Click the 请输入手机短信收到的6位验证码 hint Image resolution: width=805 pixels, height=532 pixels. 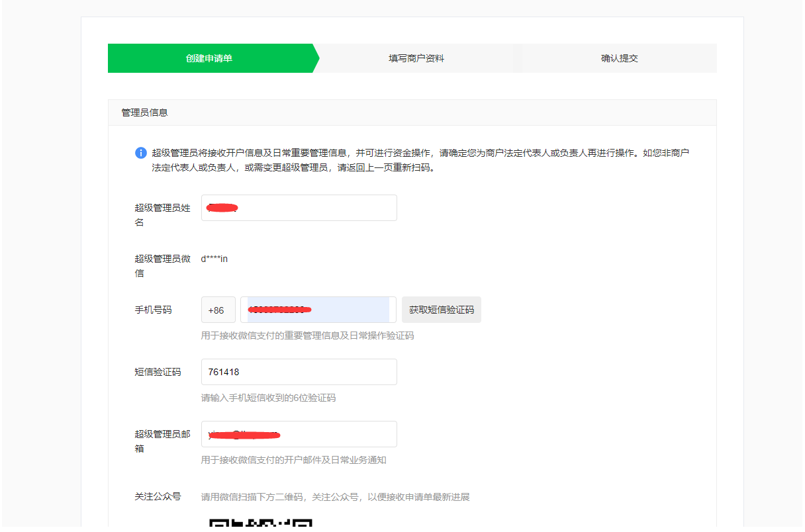[268, 398]
